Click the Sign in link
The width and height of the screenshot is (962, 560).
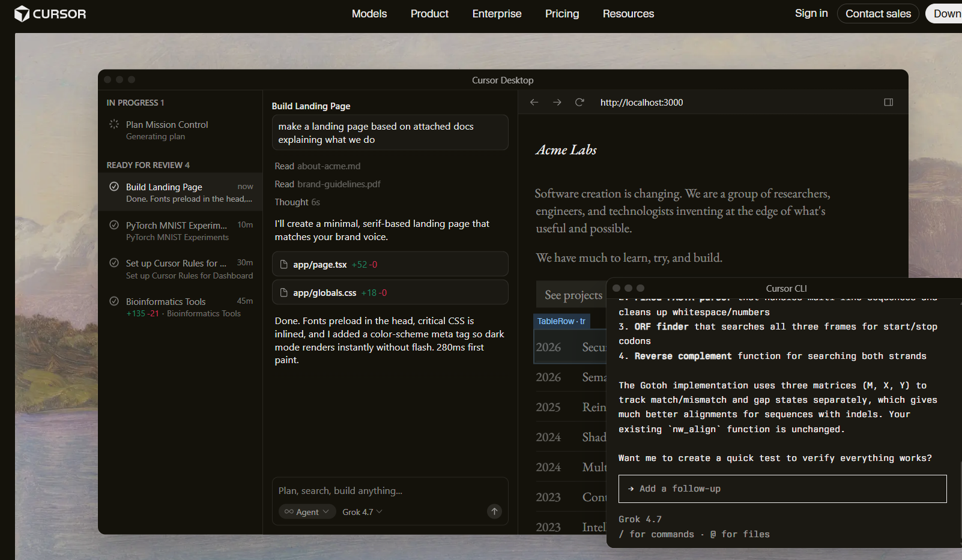tap(811, 13)
